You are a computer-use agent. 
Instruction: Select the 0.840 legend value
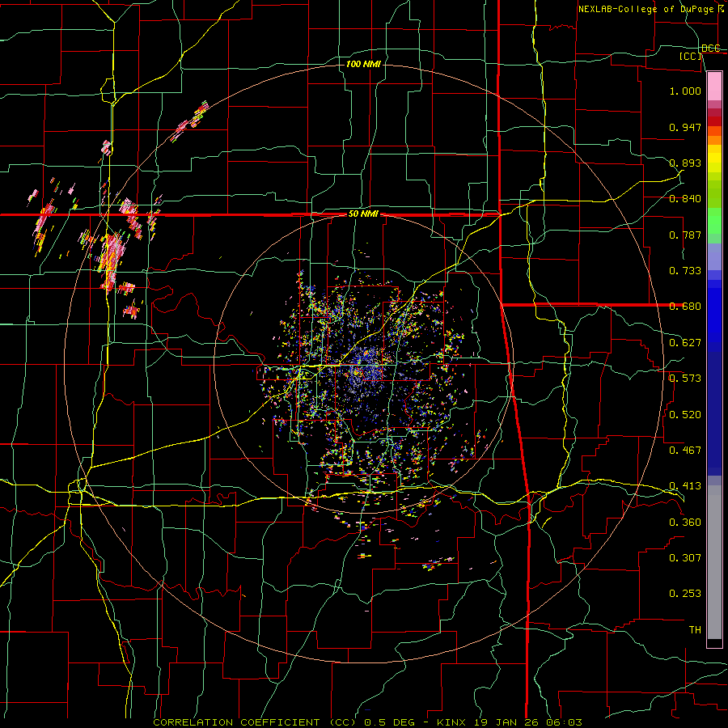click(685, 199)
